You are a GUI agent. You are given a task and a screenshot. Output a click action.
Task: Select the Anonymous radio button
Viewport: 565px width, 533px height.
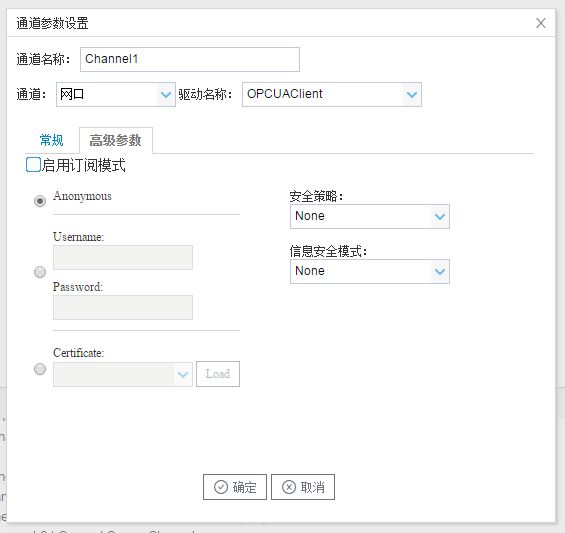40,201
